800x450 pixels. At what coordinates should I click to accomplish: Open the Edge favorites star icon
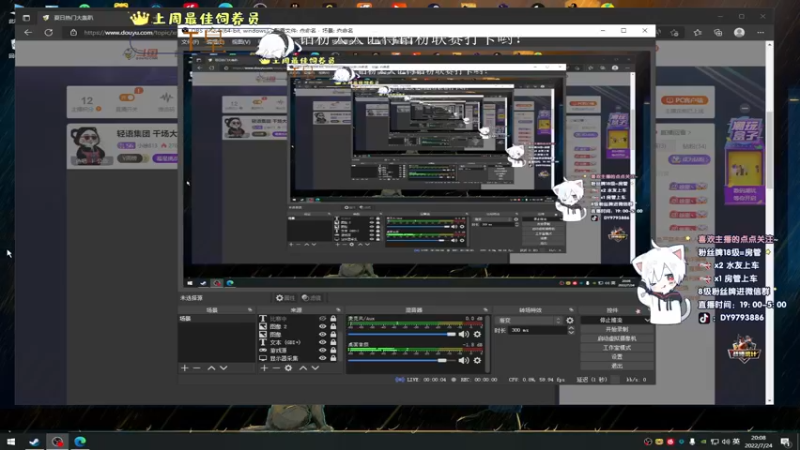(x=697, y=32)
